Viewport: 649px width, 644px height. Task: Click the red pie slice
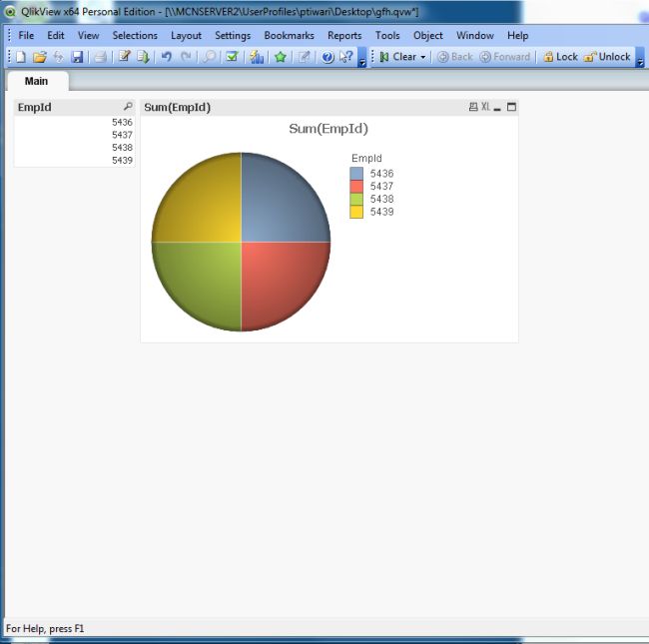[278, 282]
